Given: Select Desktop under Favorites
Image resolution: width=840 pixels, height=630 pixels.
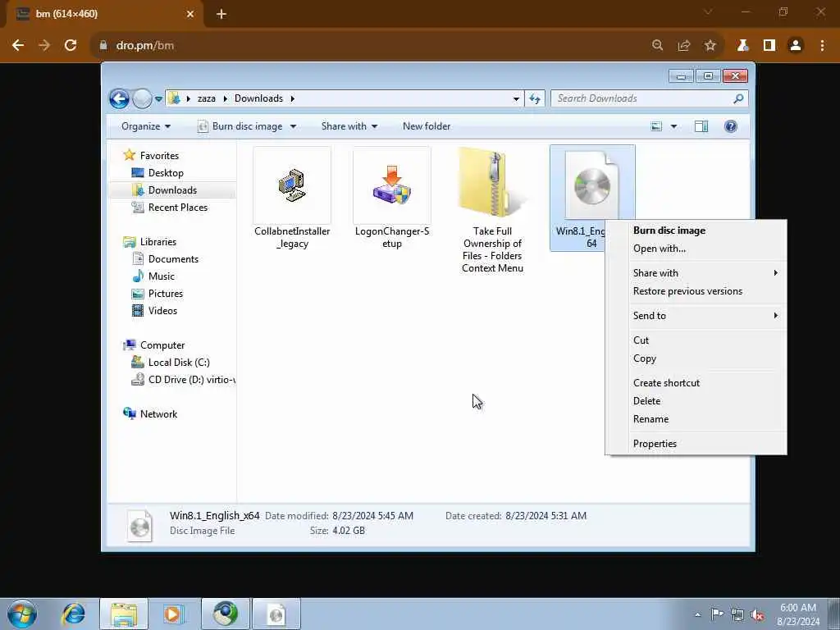Looking at the screenshot, I should pyautogui.click(x=166, y=173).
